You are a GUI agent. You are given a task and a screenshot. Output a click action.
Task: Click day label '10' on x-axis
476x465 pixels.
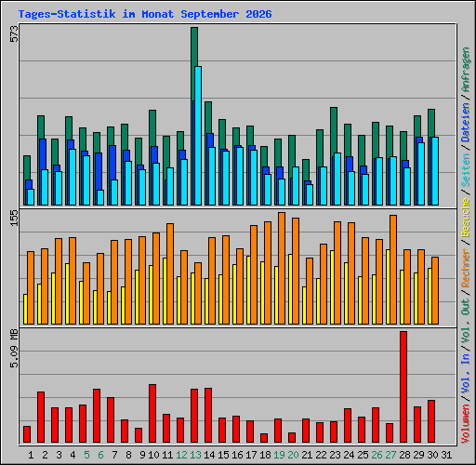click(x=153, y=455)
